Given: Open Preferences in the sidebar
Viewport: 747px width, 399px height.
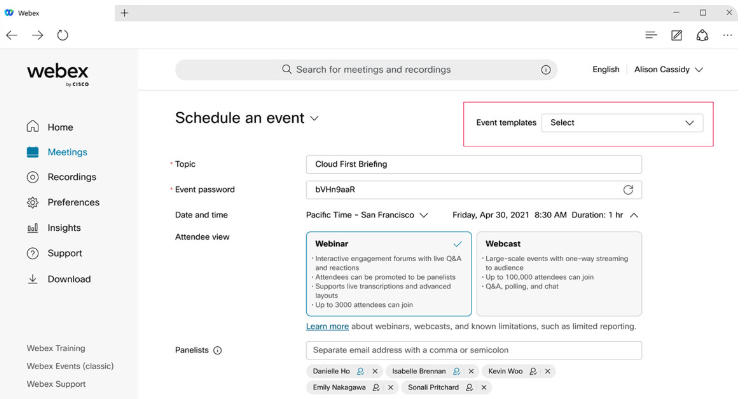Looking at the screenshot, I should click(x=63, y=202).
